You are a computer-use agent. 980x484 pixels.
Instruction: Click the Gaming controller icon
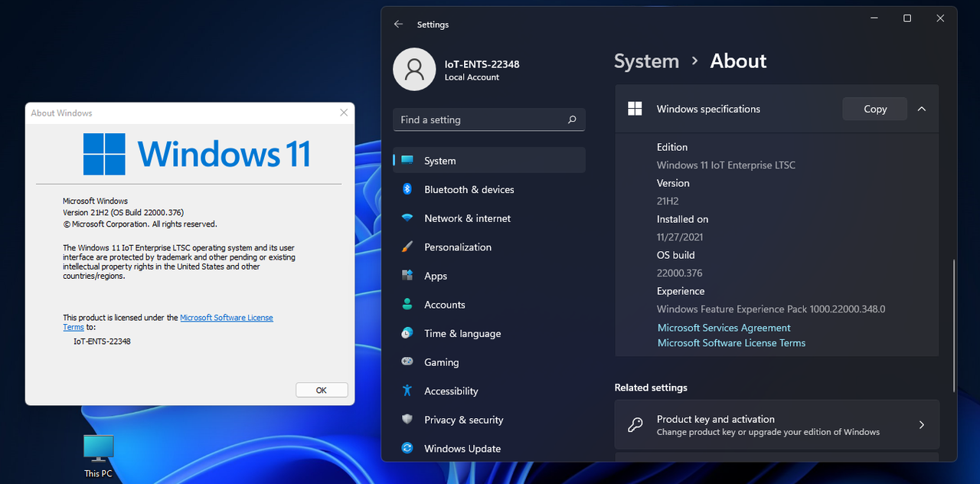407,362
